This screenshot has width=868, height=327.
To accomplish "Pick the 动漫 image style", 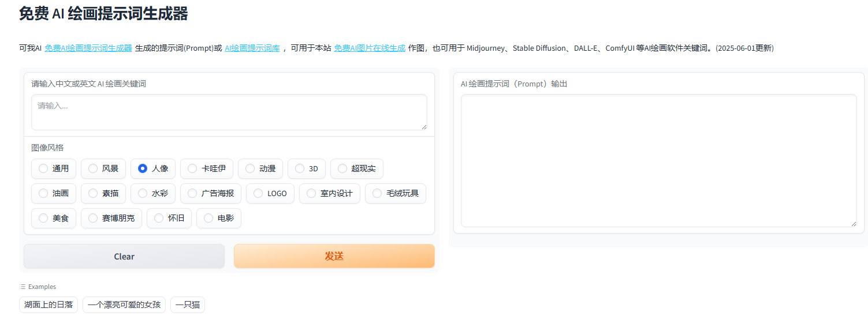I will click(250, 168).
